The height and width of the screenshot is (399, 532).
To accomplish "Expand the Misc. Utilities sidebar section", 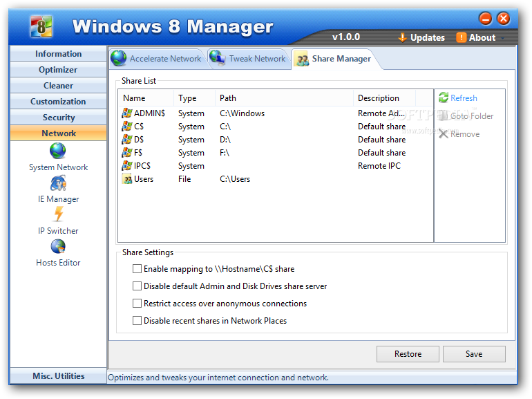I will click(58, 376).
